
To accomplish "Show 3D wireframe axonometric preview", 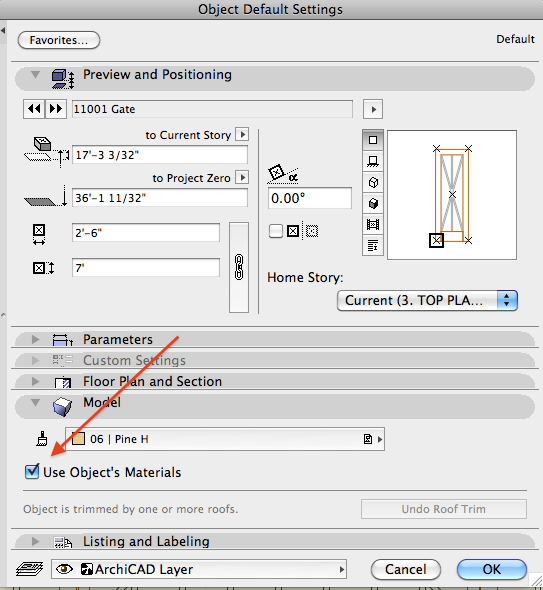I will pyautogui.click(x=373, y=182).
